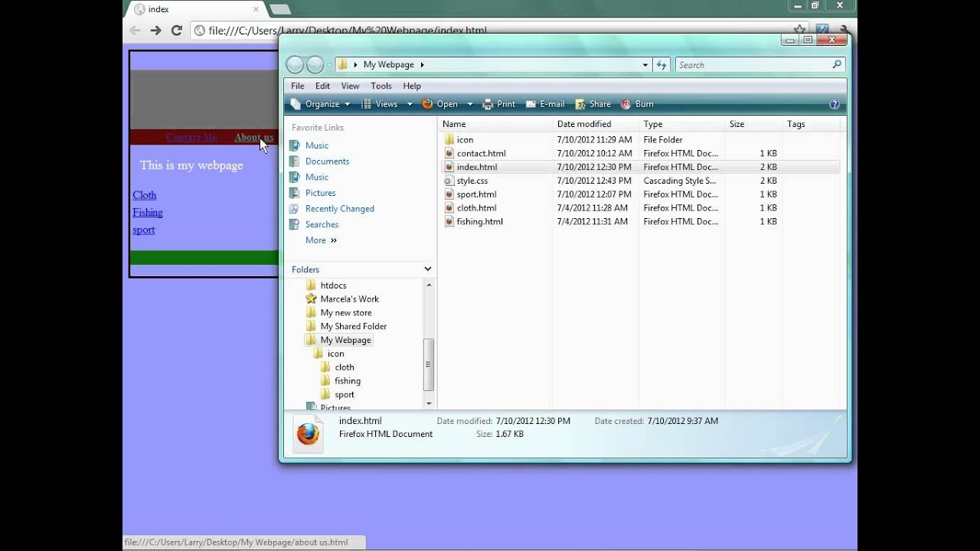The height and width of the screenshot is (551, 980).
Task: Sort files by Date modified column
Action: (596, 124)
